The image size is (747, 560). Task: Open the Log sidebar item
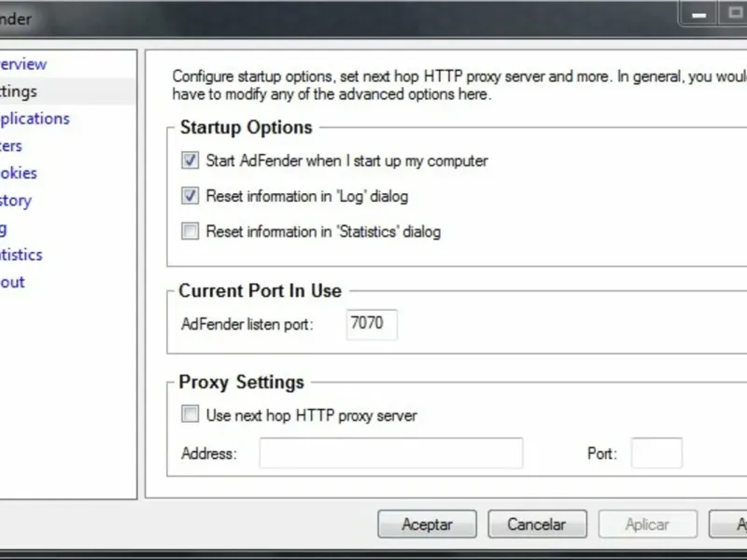4,229
